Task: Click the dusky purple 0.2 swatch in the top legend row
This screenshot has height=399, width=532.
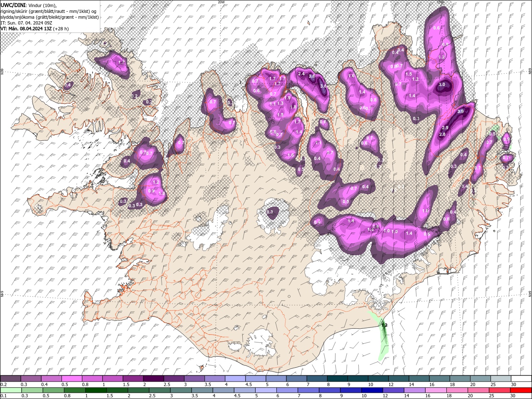Action: 10,379
